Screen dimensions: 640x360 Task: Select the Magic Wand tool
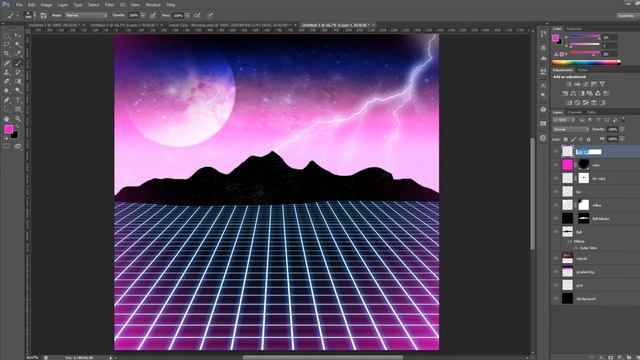(18, 44)
